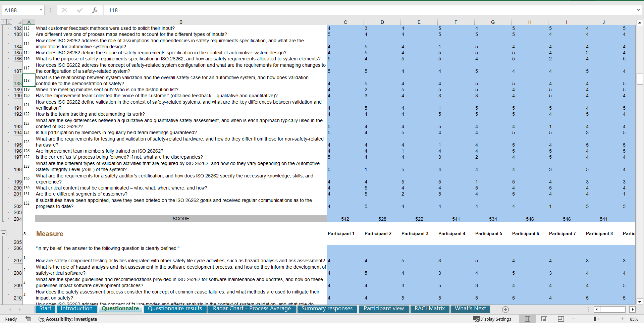
Task: Select row 204 header
Action: (x=18, y=219)
